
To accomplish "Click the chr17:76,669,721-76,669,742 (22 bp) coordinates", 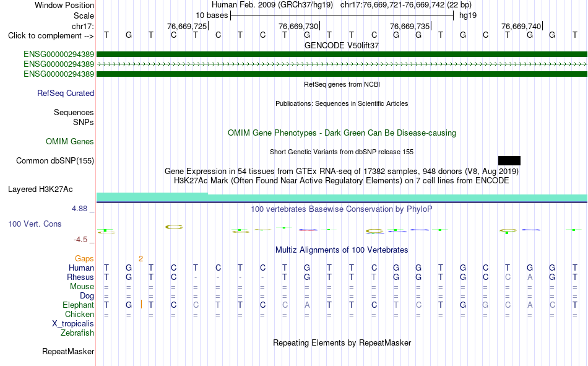I will pos(406,5).
